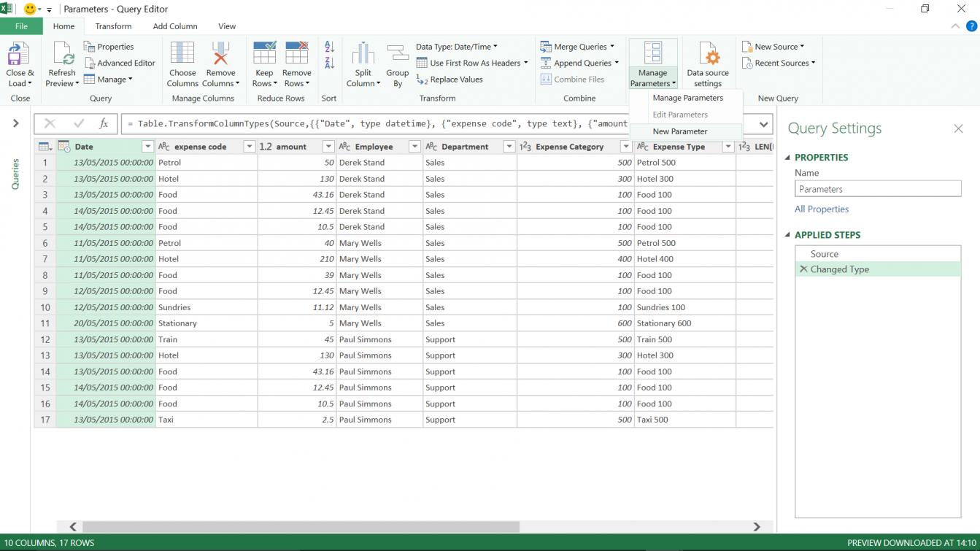Click the Refresh Preview icon
This screenshot has width=980, height=551.
pyautogui.click(x=62, y=54)
